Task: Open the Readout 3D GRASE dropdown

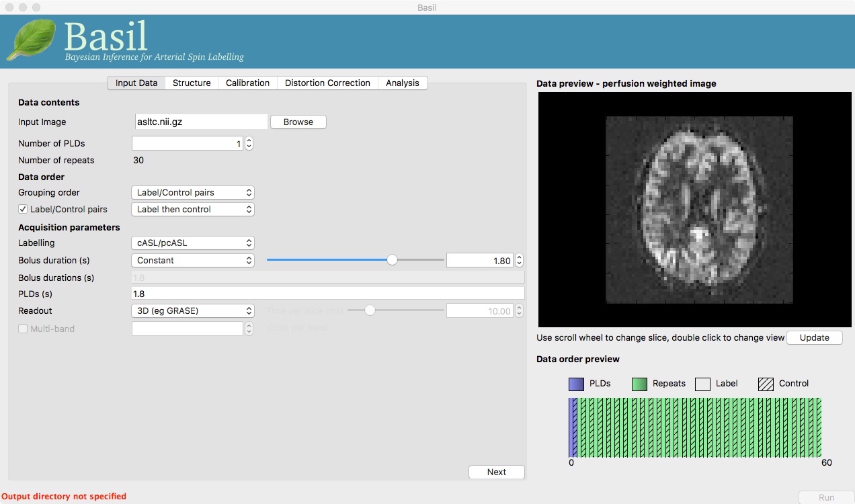Action: [x=193, y=310]
